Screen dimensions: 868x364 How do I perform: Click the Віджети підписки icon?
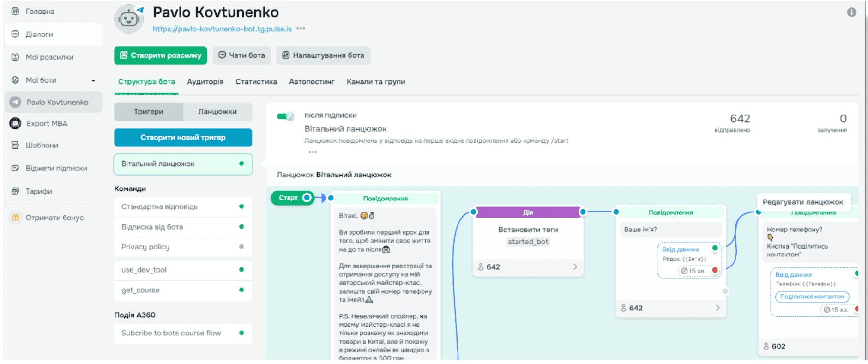(x=15, y=168)
